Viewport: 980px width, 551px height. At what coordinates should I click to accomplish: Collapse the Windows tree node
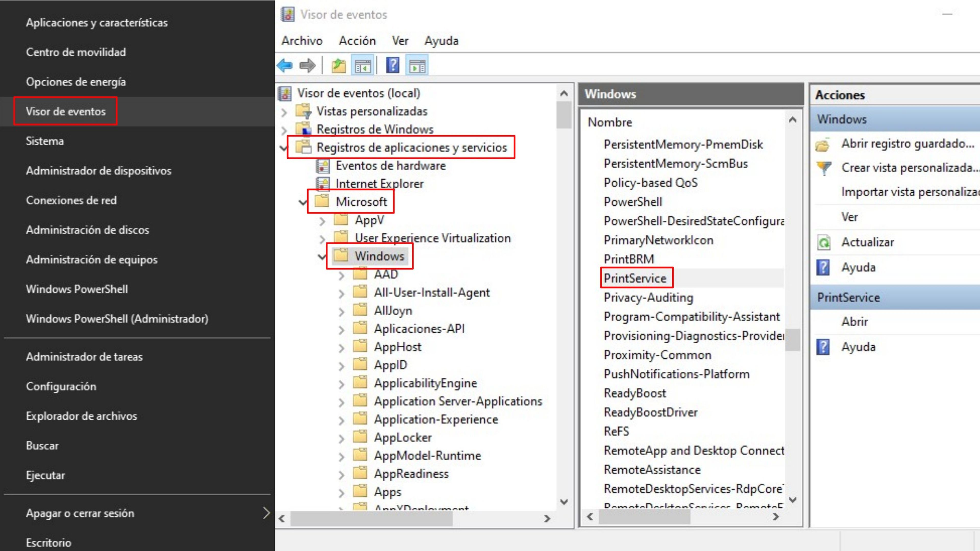coord(322,257)
